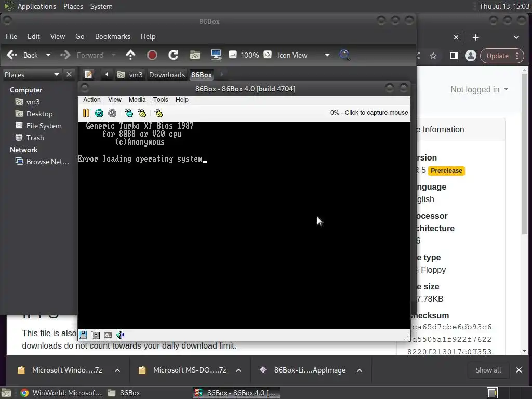Viewport: 532px width, 399px height.
Task: Stop loading with the red stop icon
Action: click(x=152, y=55)
